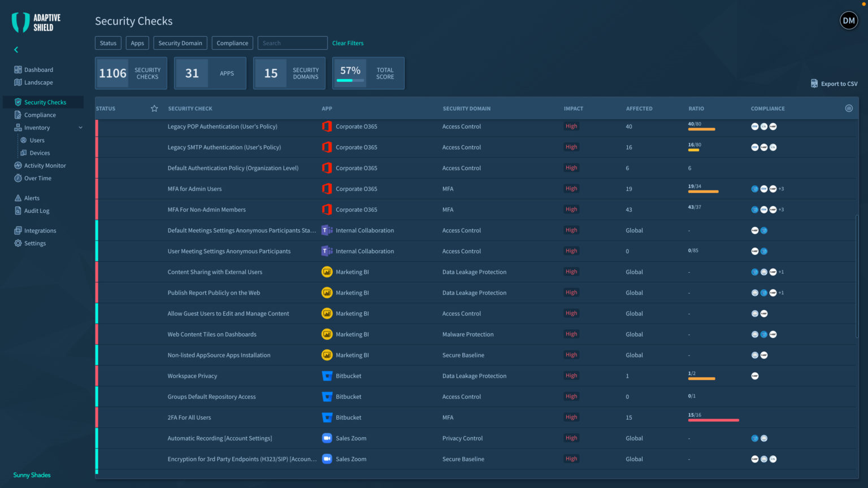Open the 'Legacy SMTP Authentication (User's Policy)' check
Image resolution: width=868 pixels, height=488 pixels.
224,147
